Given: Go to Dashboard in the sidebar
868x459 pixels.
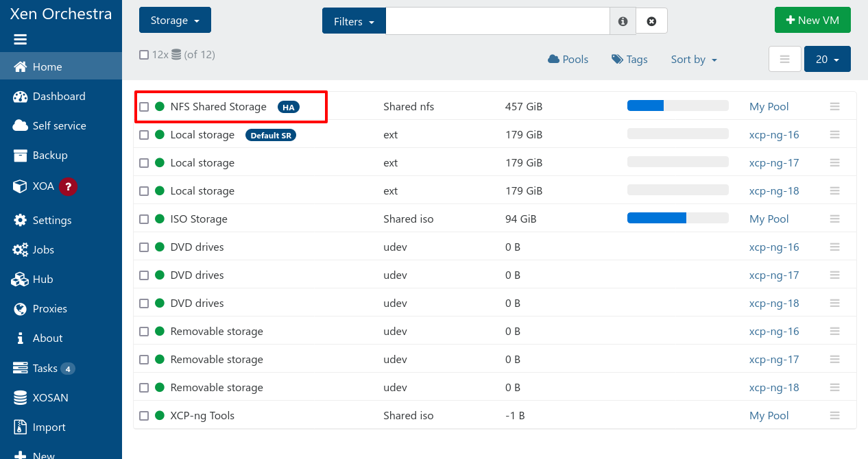Looking at the screenshot, I should [x=59, y=97].
